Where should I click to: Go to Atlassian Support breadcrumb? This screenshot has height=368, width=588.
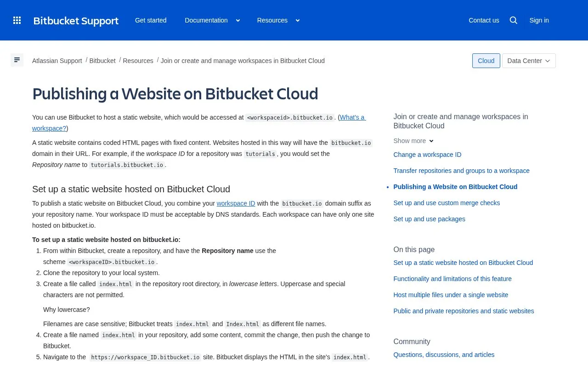[x=57, y=61]
